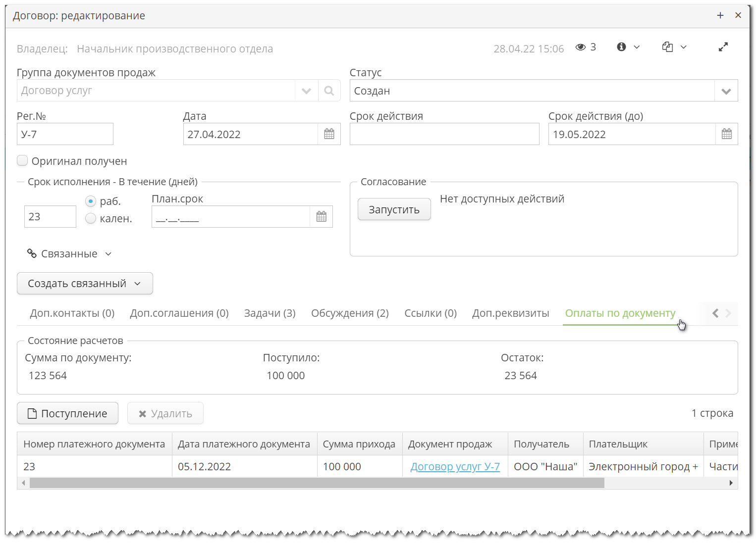
Task: Expand the window to fullscreen mode
Action: [723, 47]
